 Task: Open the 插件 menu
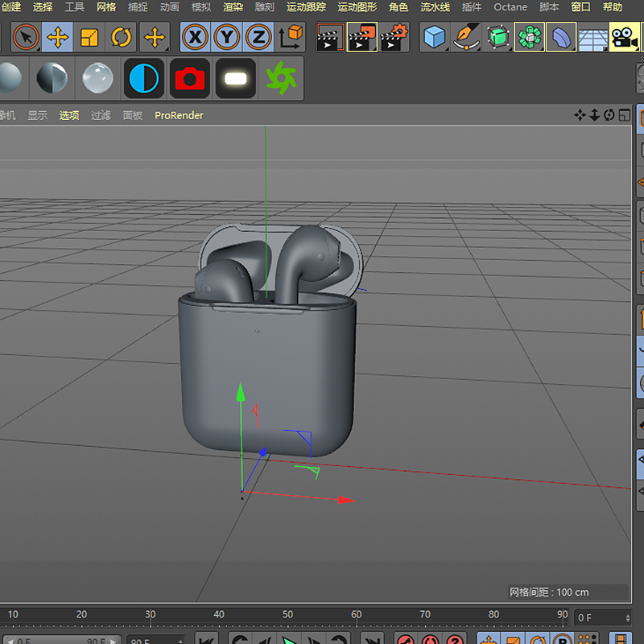tap(472, 7)
